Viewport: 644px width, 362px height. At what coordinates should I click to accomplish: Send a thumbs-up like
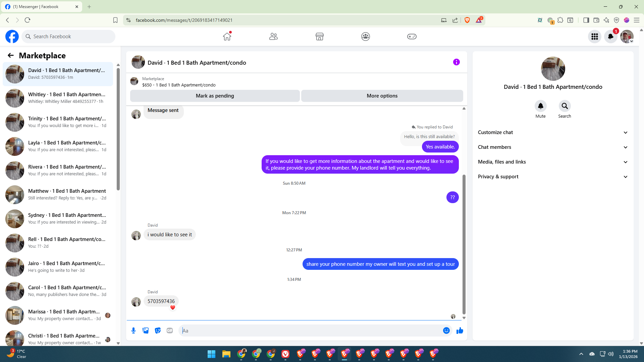pos(460,330)
